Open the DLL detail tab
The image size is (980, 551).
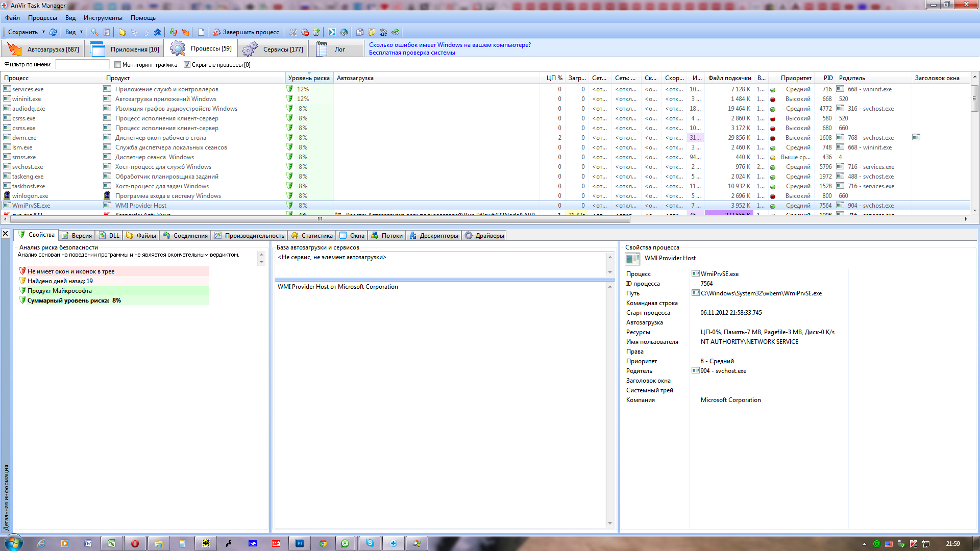tap(109, 236)
